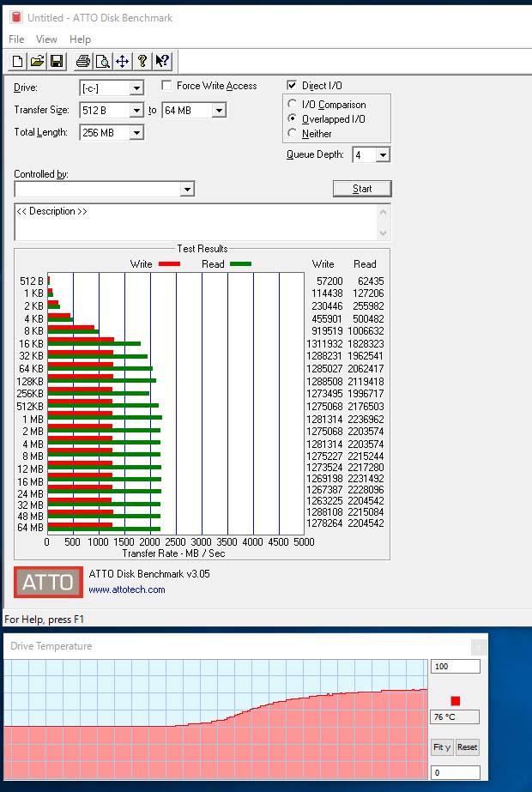Open the 64 MB upper transfer size dropdown

point(218,110)
